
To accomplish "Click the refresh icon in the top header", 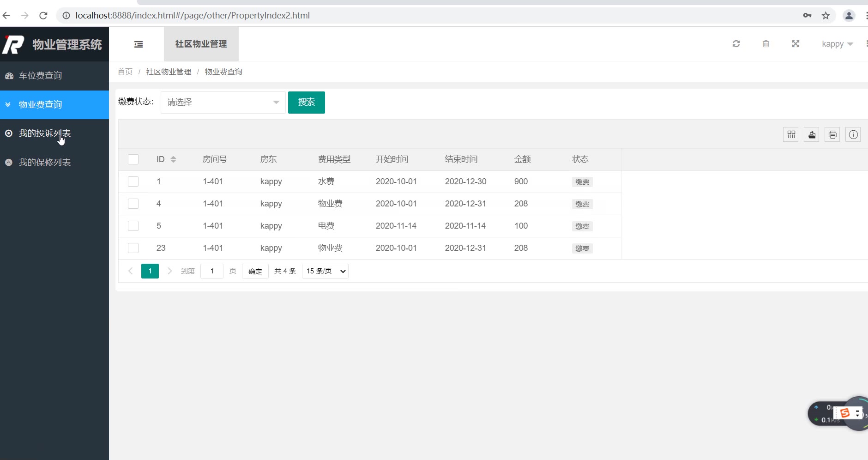I will coord(736,44).
